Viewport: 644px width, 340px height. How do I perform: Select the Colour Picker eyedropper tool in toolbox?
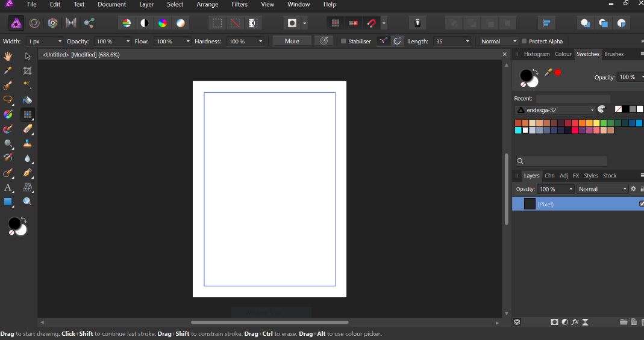click(x=8, y=70)
